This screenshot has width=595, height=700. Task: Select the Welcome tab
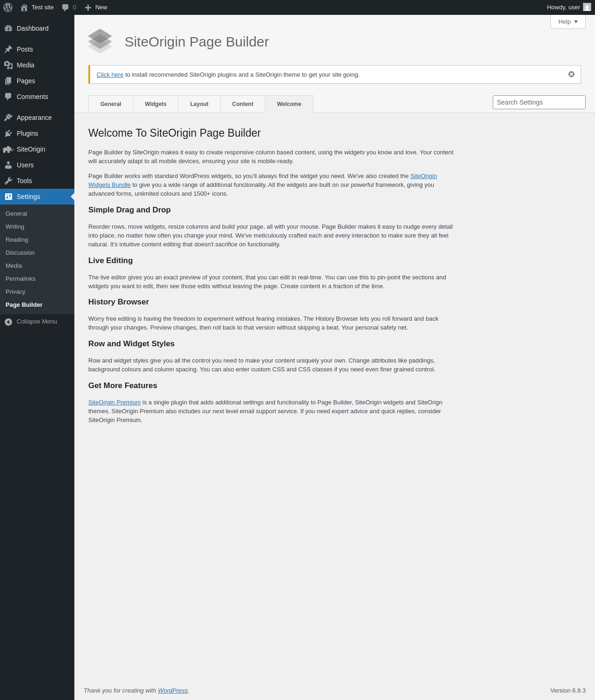tap(289, 104)
